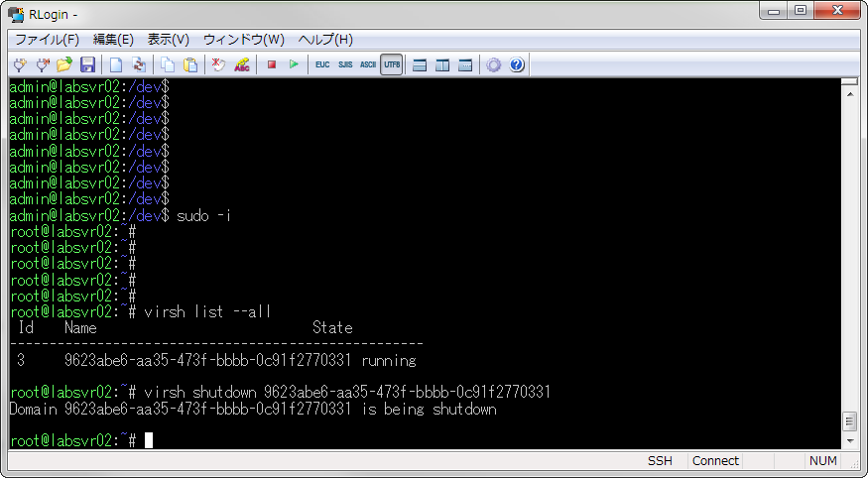This screenshot has height=478, width=868.
Task: Paste clipboard with the clipboard icon
Action: pyautogui.click(x=190, y=65)
